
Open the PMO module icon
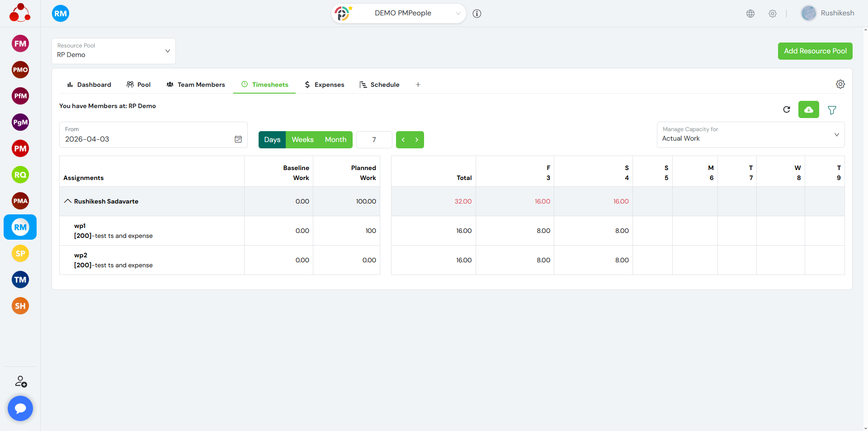point(20,70)
